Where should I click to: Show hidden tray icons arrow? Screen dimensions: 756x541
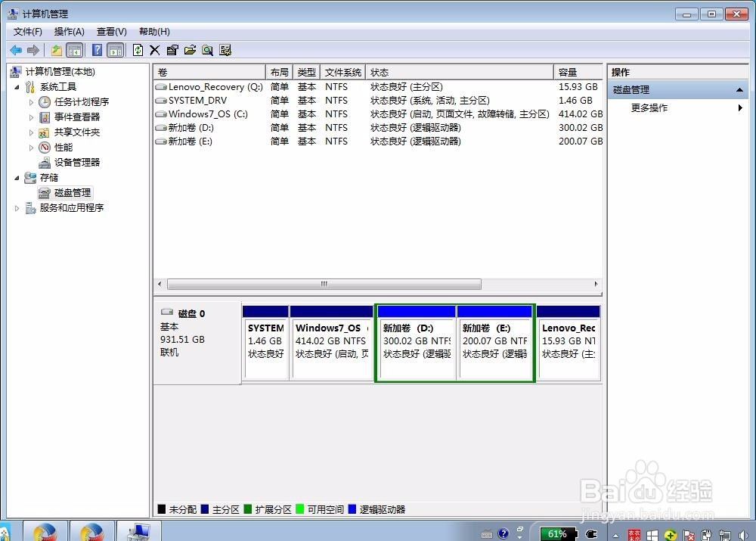615,535
